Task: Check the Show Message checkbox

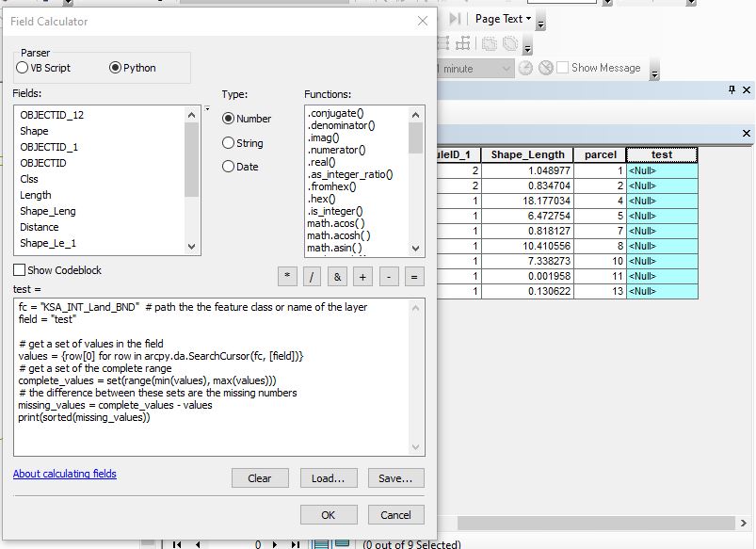Action: pyautogui.click(x=563, y=68)
